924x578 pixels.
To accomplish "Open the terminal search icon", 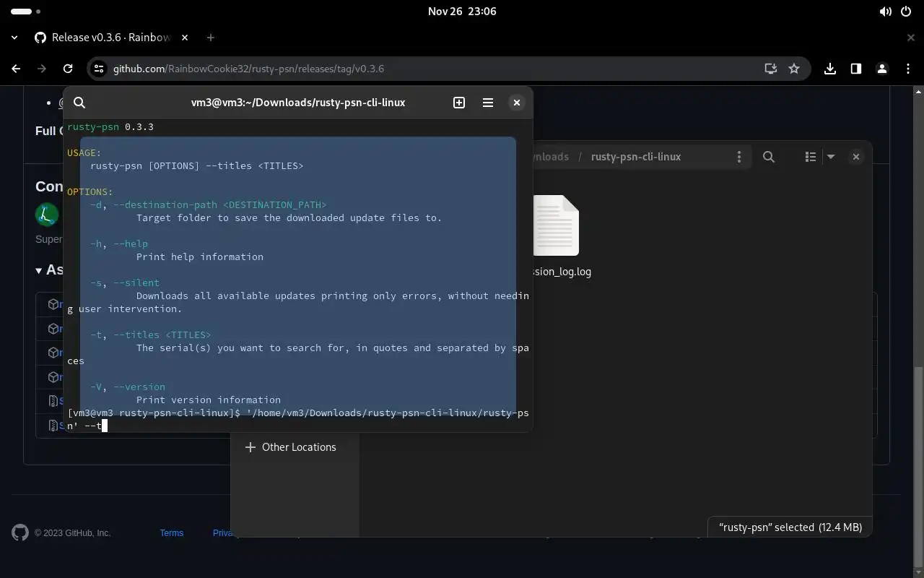I will coord(79,103).
